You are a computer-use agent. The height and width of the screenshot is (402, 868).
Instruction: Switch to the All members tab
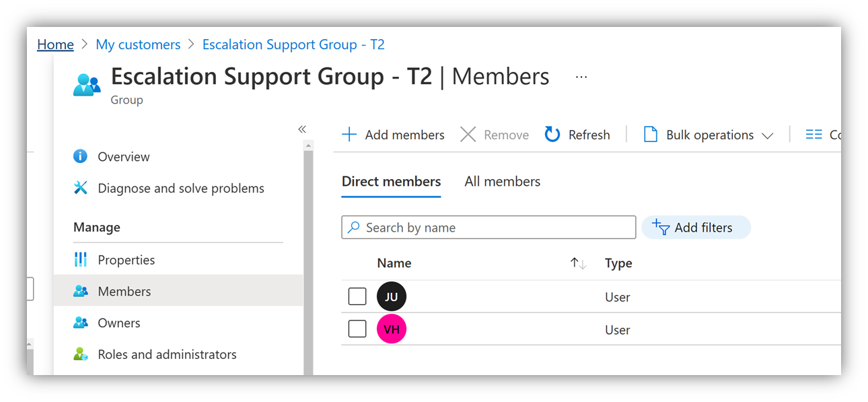pyautogui.click(x=502, y=182)
